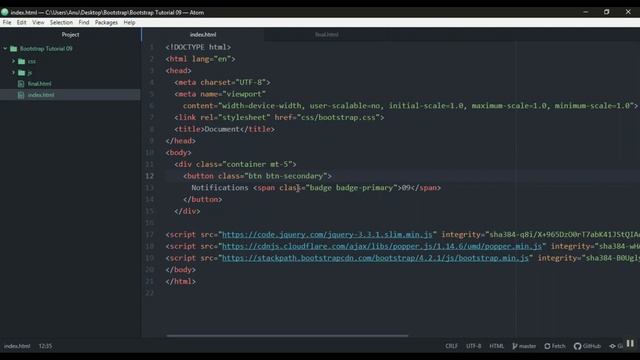Click the closing </head> tag
Image resolution: width=640 pixels, height=360 pixels.
[180, 141]
